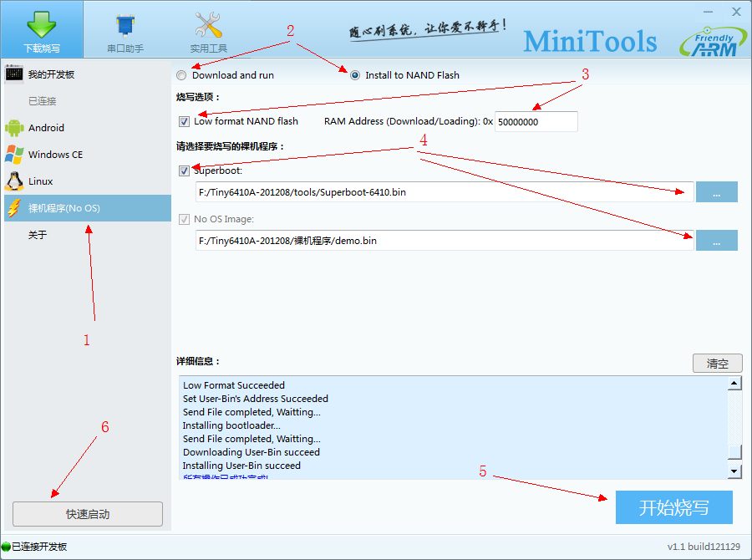Open the 实用工具 utilities tab
752x560 pixels.
208,33
